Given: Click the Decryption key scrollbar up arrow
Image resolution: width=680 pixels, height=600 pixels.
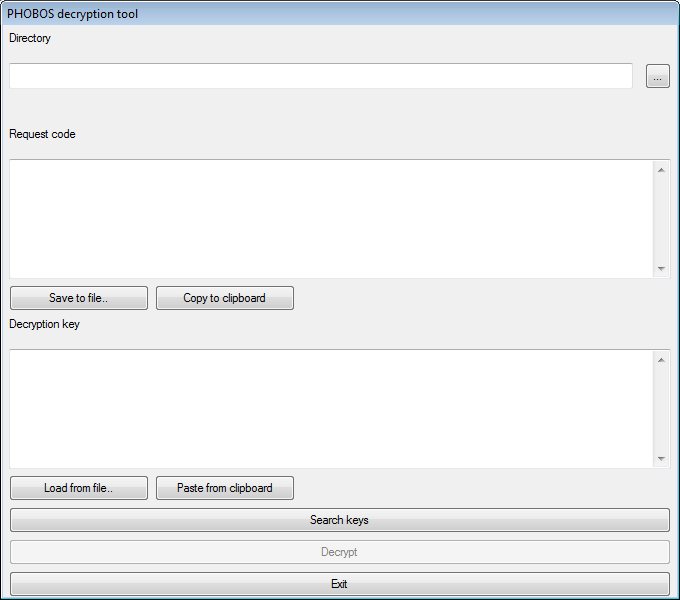Looking at the screenshot, I should 661,360.
